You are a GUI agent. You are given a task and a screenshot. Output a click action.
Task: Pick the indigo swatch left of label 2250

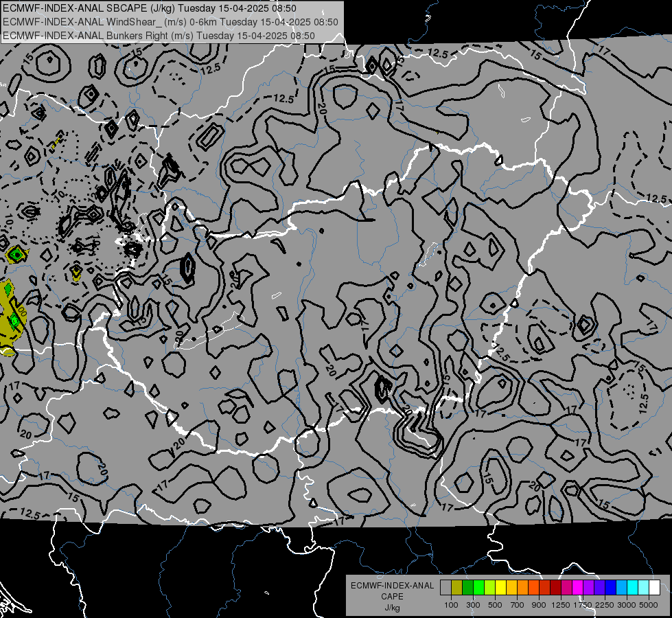pos(599,588)
